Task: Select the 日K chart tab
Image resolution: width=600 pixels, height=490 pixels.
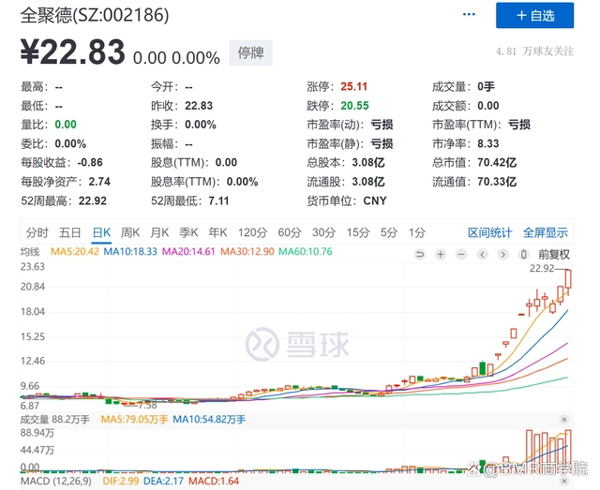Action: tap(101, 233)
